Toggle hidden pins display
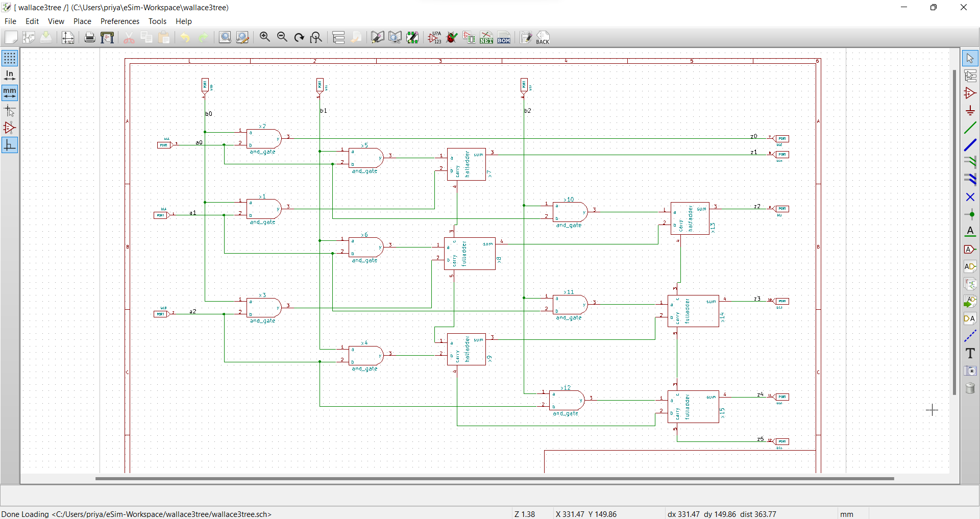The image size is (980, 519). (x=10, y=128)
